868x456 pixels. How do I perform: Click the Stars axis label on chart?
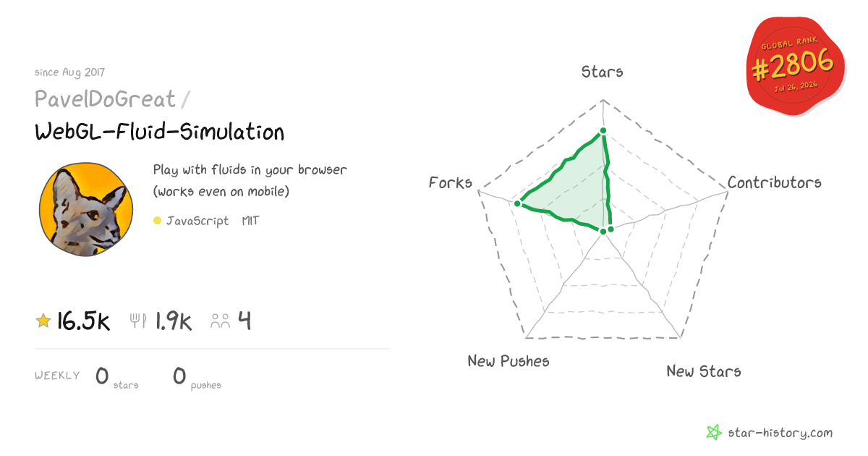(x=603, y=72)
